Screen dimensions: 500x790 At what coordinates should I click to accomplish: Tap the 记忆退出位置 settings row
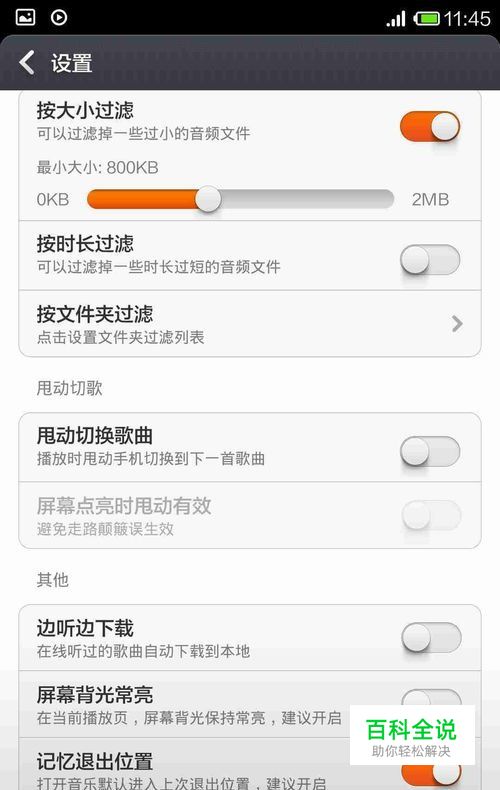250,764
